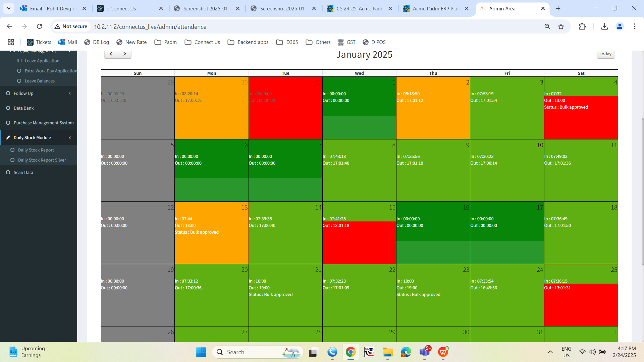Go to previous month with left chevron

point(111,54)
